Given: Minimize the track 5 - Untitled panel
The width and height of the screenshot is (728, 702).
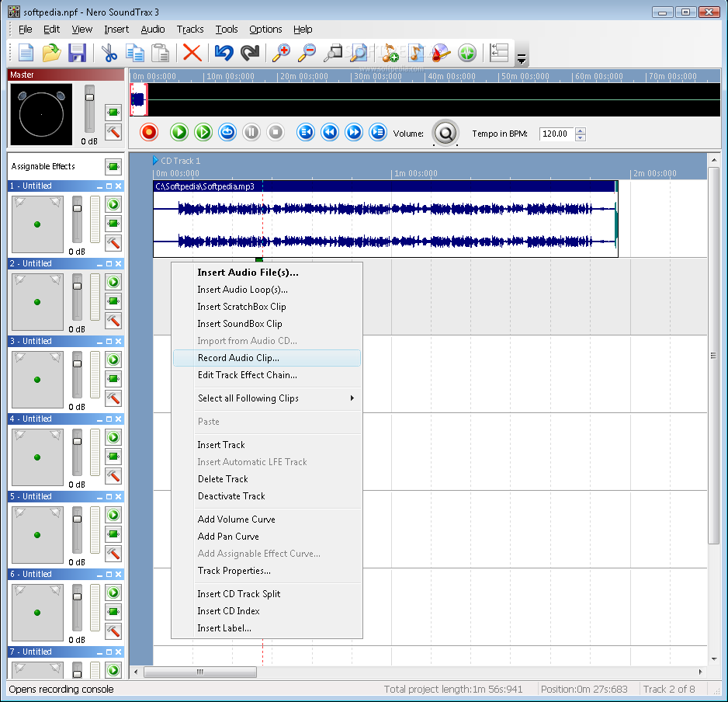Looking at the screenshot, I should click(100, 497).
